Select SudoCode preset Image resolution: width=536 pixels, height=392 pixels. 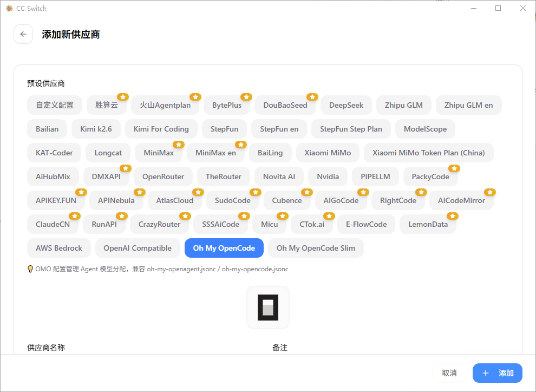click(233, 200)
